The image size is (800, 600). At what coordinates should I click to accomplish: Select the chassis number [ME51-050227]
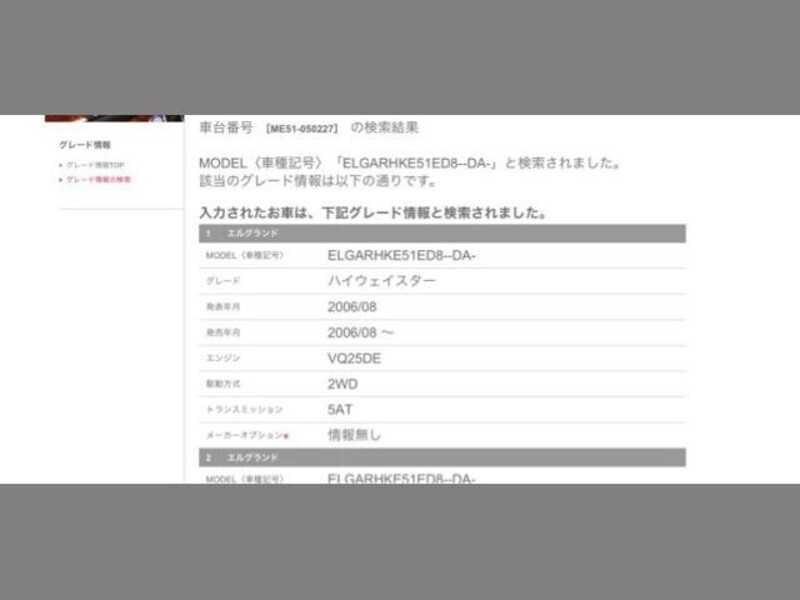pos(302,129)
